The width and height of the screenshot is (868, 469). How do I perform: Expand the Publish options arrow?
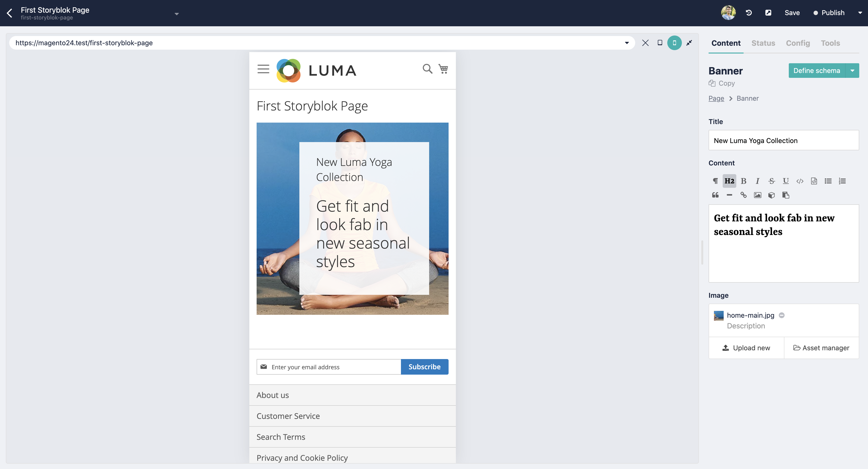click(x=860, y=13)
